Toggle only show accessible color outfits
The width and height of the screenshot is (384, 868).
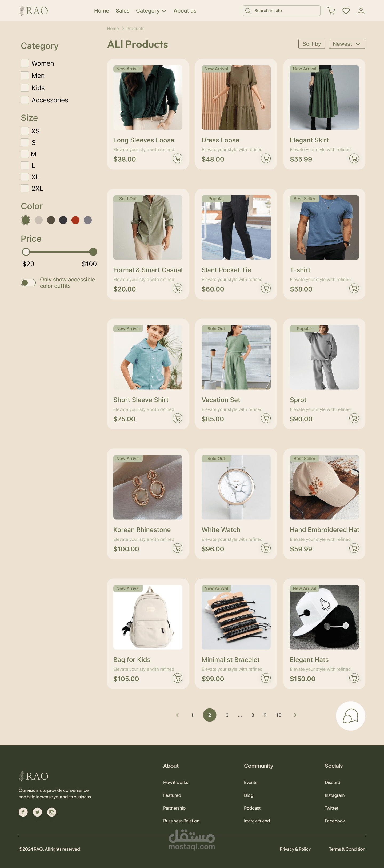28,283
